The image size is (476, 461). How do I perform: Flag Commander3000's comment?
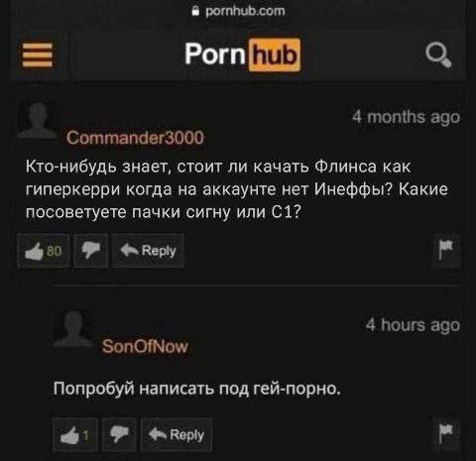tap(446, 250)
